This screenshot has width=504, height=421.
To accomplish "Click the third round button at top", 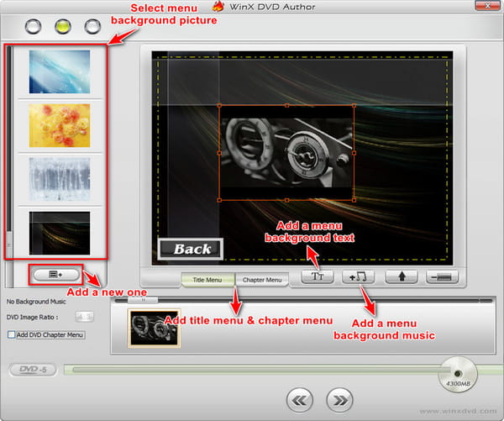I will point(92,26).
